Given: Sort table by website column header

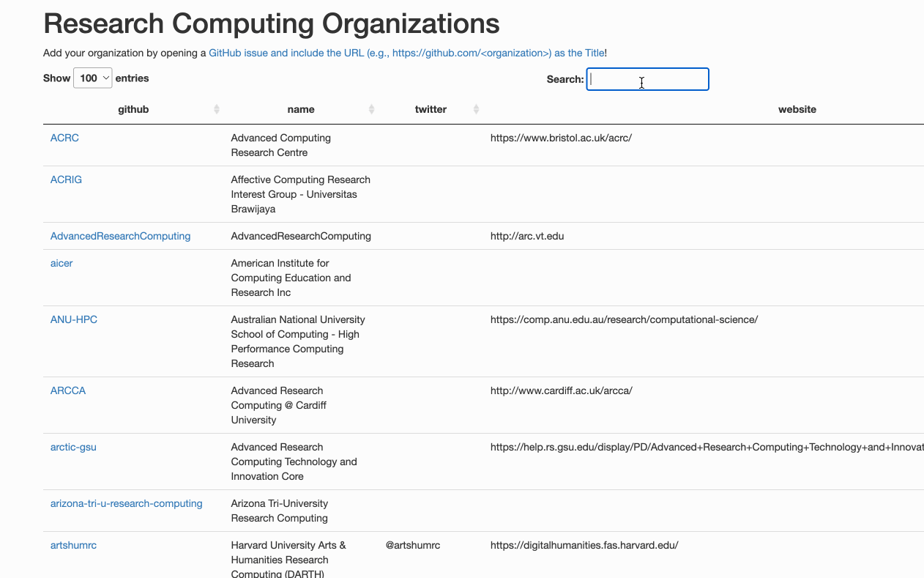Looking at the screenshot, I should click(x=797, y=109).
